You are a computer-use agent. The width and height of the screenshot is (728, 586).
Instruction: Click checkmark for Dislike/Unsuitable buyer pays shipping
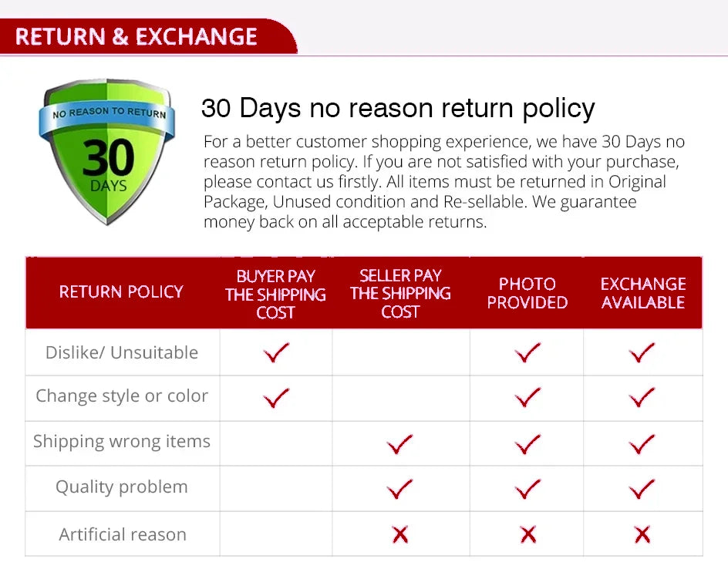275,353
